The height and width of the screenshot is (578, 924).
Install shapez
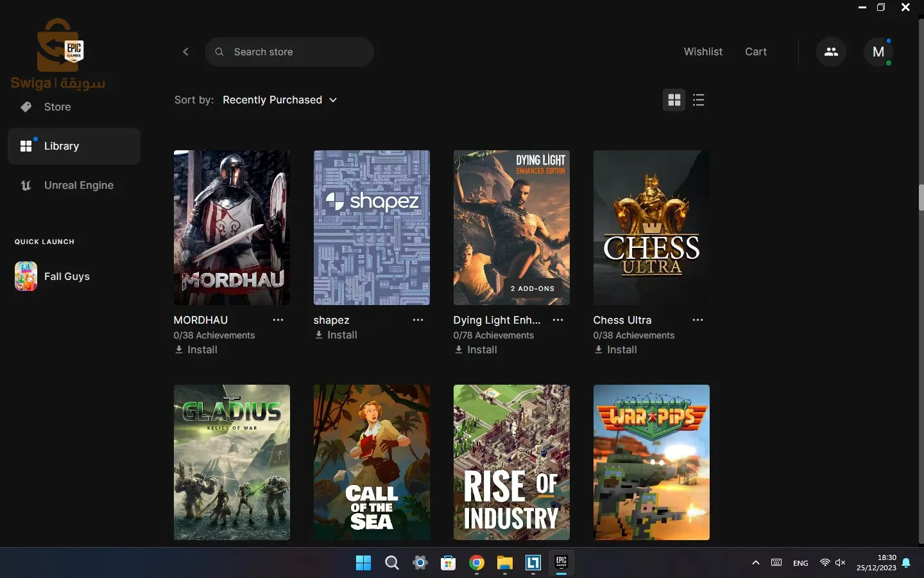(336, 335)
